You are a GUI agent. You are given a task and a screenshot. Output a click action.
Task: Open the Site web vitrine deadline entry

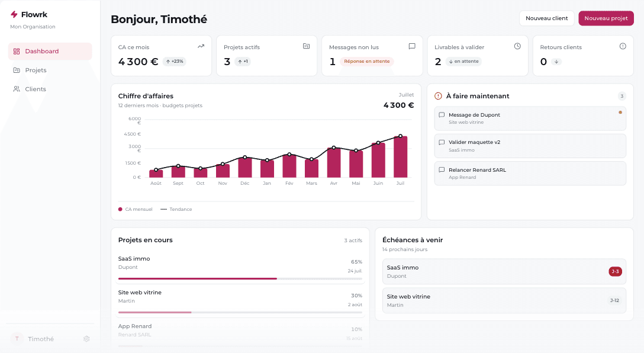504,301
